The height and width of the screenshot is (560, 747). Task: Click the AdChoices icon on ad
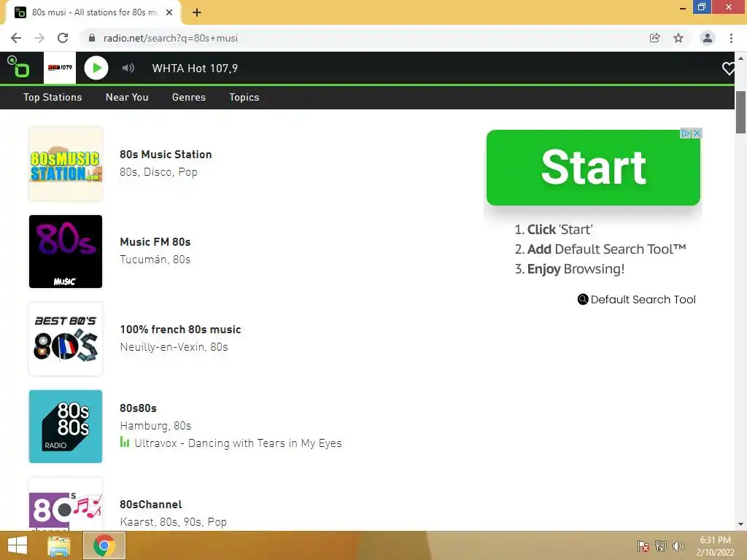coord(686,133)
